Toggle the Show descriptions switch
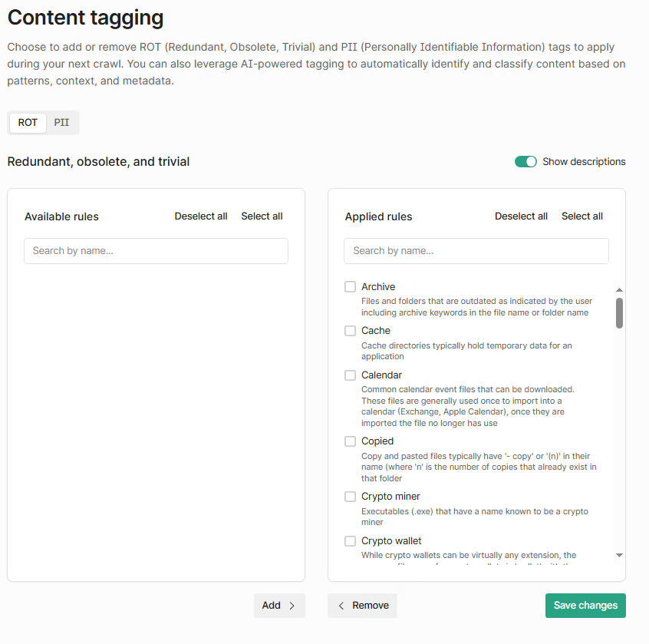The width and height of the screenshot is (649, 644). click(x=525, y=162)
